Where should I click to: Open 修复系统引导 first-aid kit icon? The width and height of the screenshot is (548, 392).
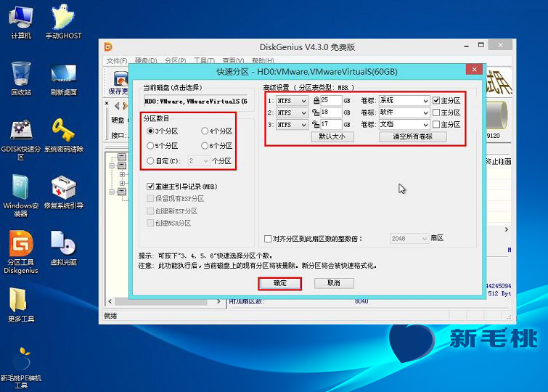tap(63, 192)
